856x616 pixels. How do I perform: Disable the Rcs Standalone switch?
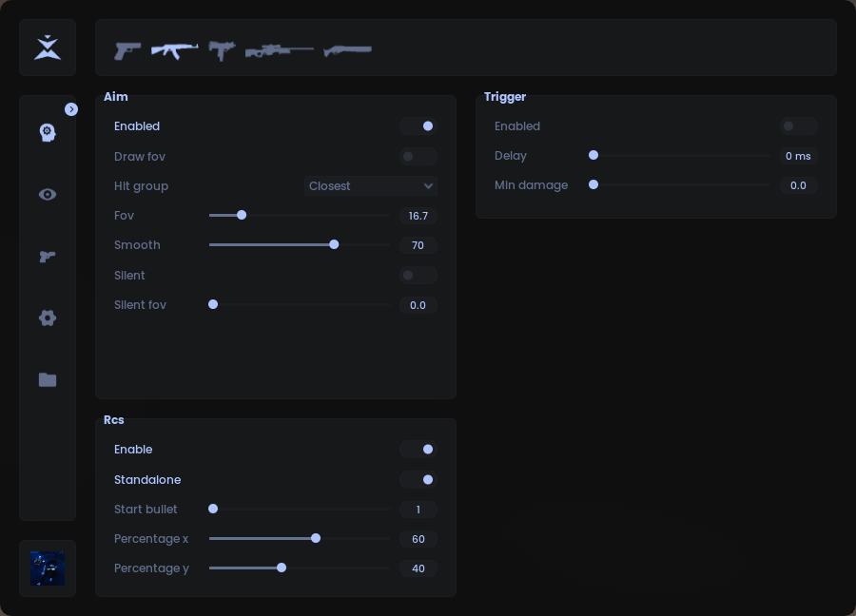click(418, 479)
